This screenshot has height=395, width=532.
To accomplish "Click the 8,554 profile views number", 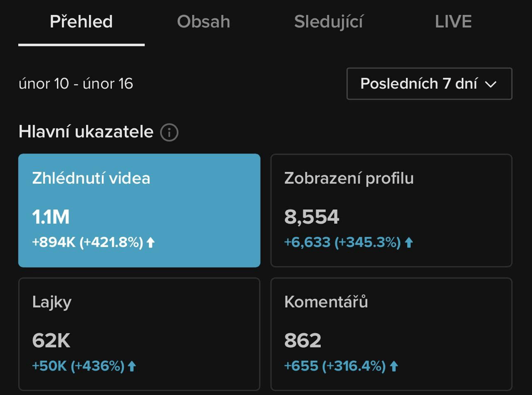I will [x=312, y=216].
